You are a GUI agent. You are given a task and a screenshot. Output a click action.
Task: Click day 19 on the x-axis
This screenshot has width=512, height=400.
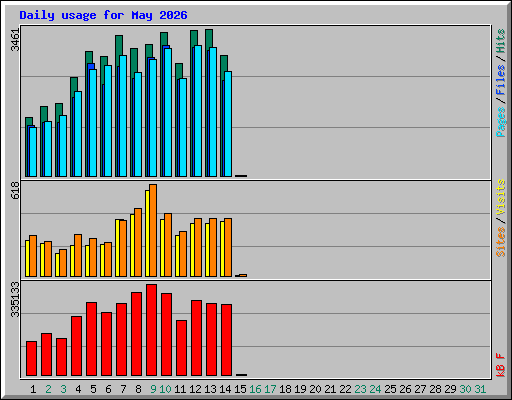point(300,389)
